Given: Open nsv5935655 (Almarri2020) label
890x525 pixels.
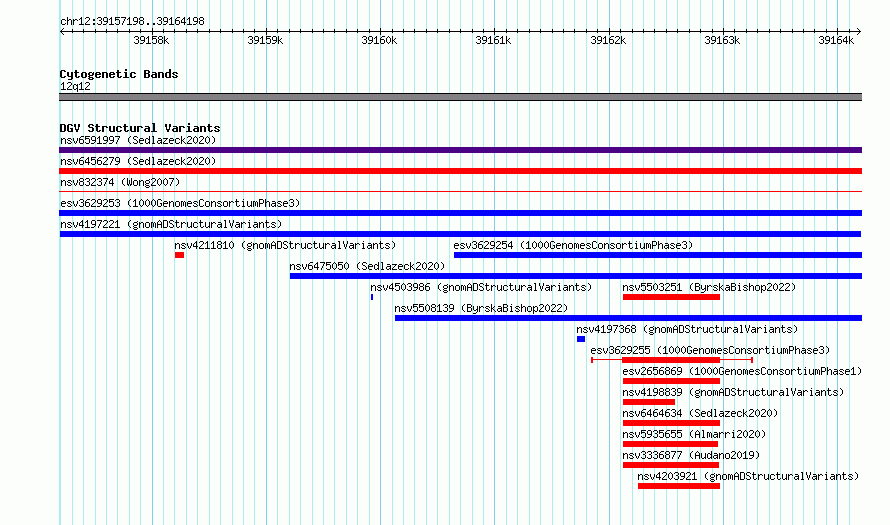Looking at the screenshot, I should point(694,434).
